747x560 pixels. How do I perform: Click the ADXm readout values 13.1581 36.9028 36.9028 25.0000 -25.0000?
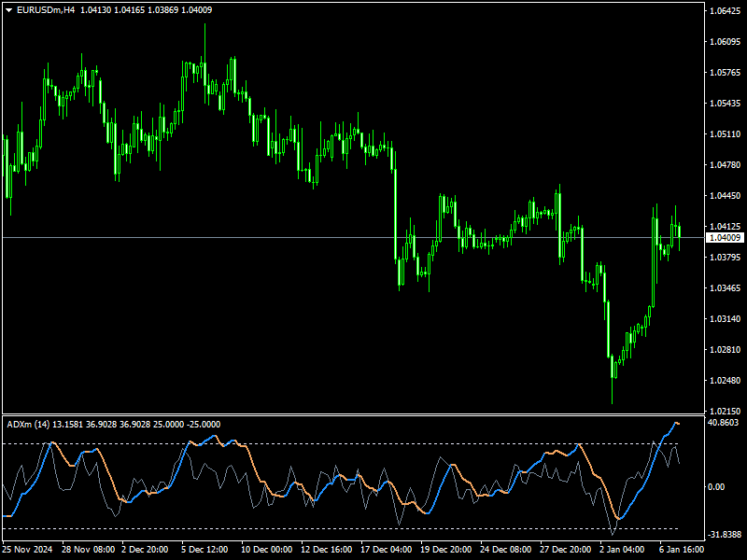coord(136,425)
